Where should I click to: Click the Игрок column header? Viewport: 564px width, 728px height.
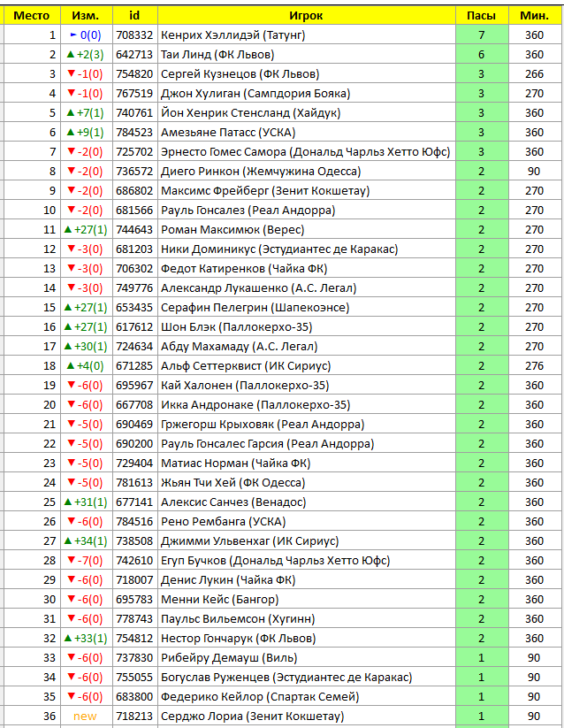coord(307,15)
